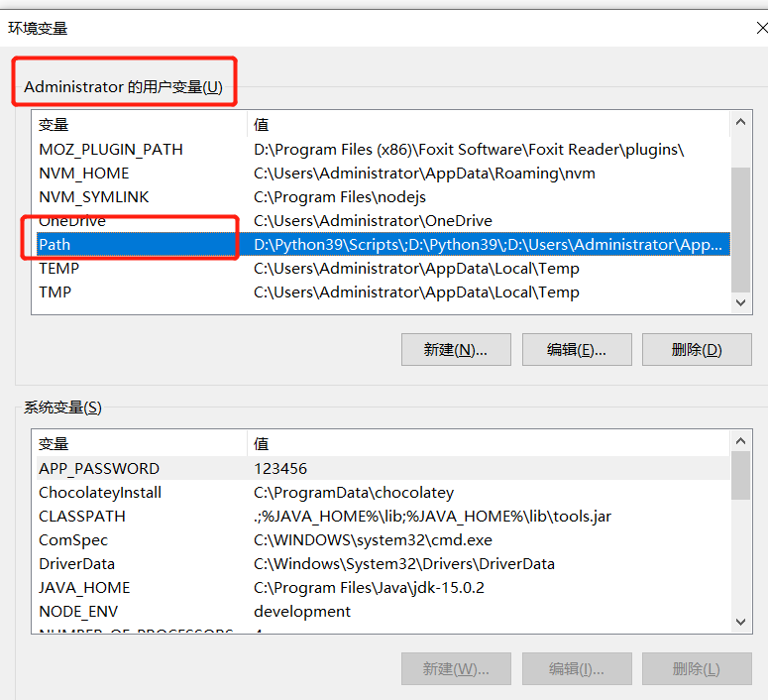
Task: Select the CLASSPATH system variable
Action: pos(384,517)
